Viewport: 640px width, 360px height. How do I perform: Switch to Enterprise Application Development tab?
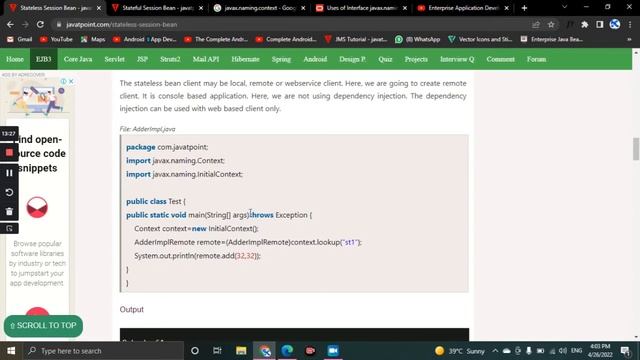pos(463,8)
